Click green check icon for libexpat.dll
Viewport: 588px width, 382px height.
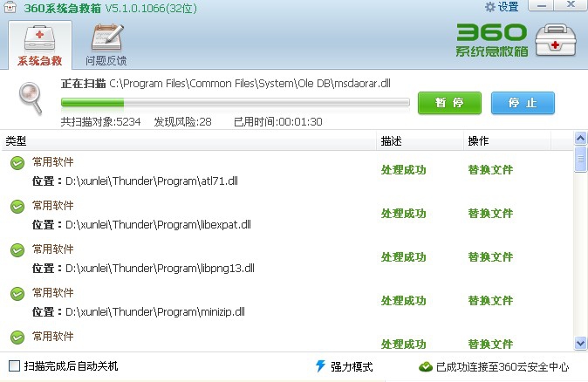coord(17,207)
